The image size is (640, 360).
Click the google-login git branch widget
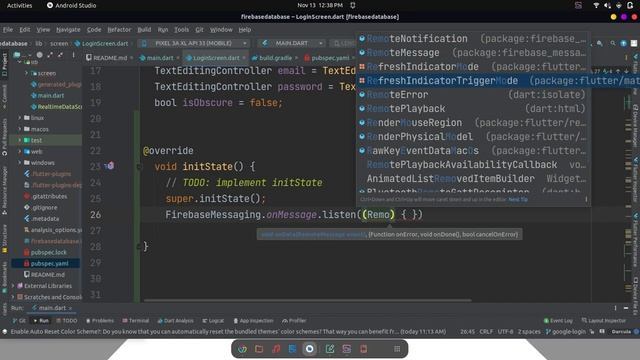[x=566, y=332]
